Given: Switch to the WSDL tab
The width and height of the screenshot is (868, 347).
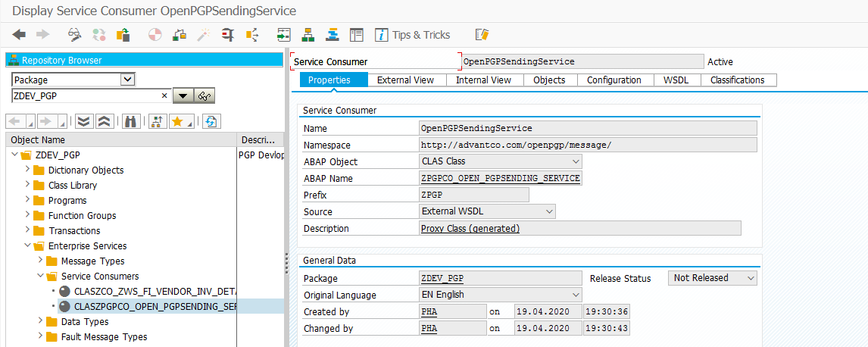Looking at the screenshot, I should (676, 80).
